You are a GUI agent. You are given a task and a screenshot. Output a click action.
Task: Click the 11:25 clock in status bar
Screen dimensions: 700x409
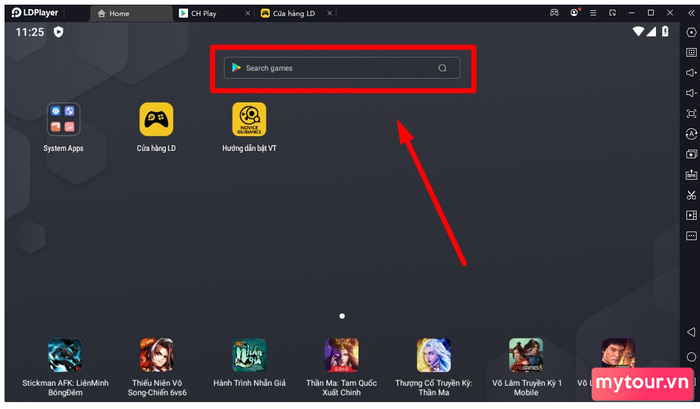point(30,32)
